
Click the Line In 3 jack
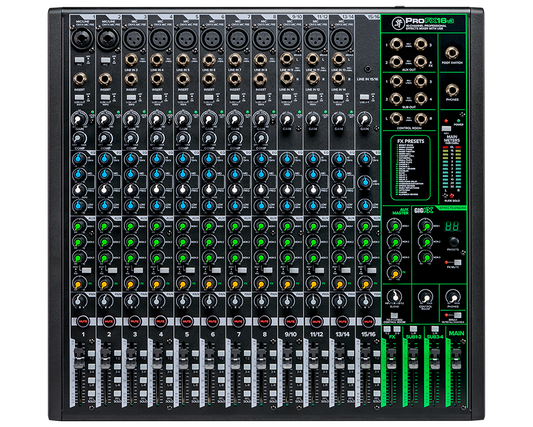tap(131, 60)
